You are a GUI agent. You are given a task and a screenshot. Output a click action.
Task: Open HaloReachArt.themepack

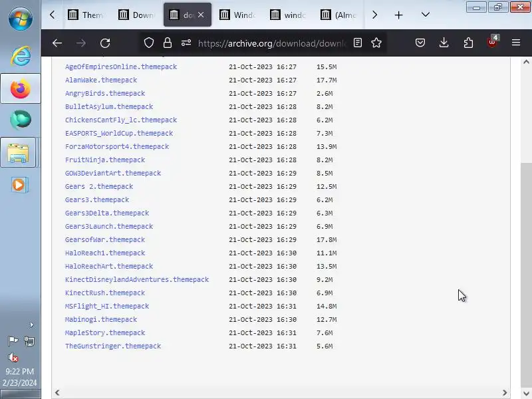point(109,267)
